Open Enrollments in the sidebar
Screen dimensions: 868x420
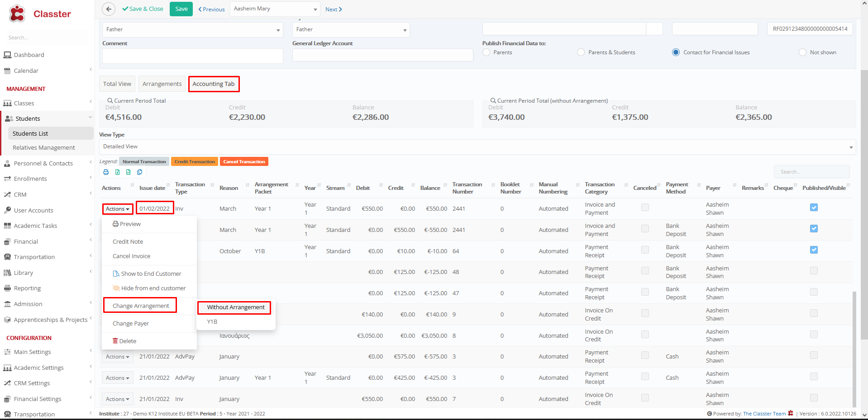[30, 179]
